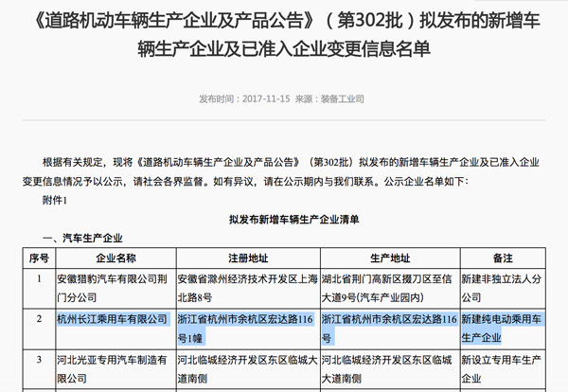The image size is (568, 392).
Task: Click the heading 拟发布新增车辆生产企业清单
Action: (293, 220)
